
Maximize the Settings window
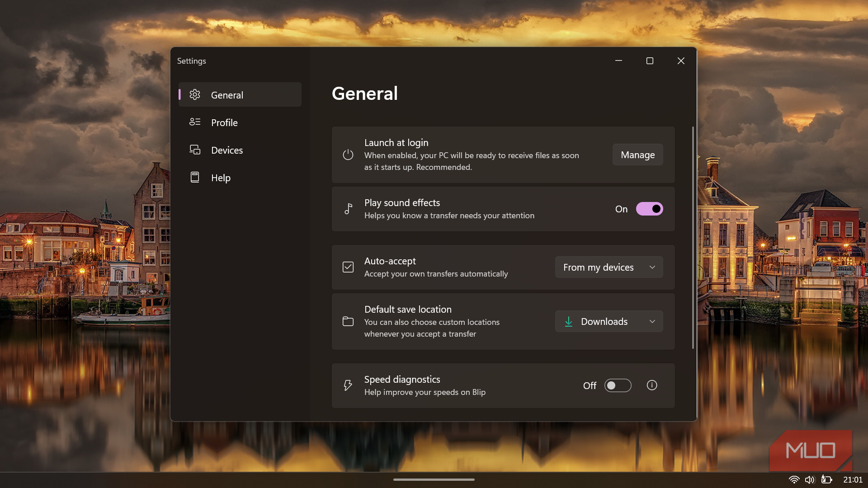650,61
